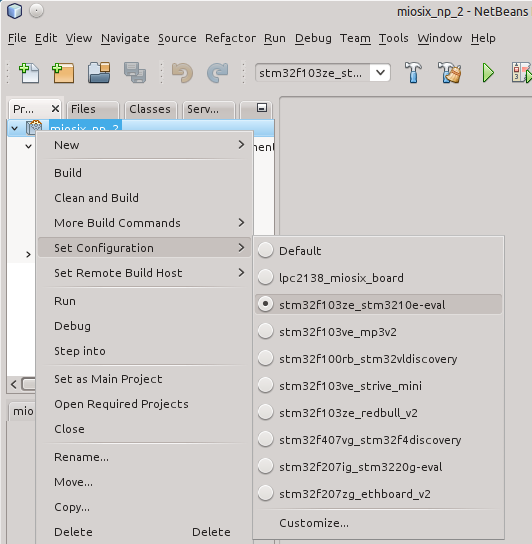
Task: Select stm32f100rb_stm32vldiscovery configuration
Action: coord(266,358)
